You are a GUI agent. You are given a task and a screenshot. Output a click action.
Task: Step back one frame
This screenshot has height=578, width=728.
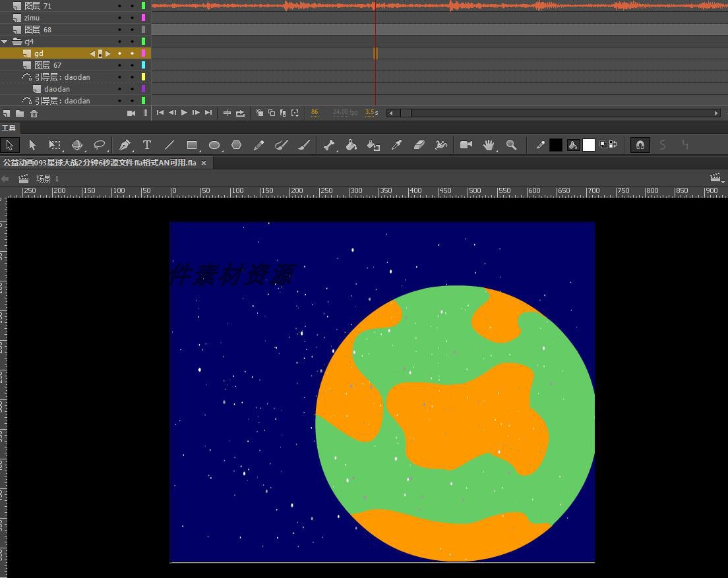point(172,113)
